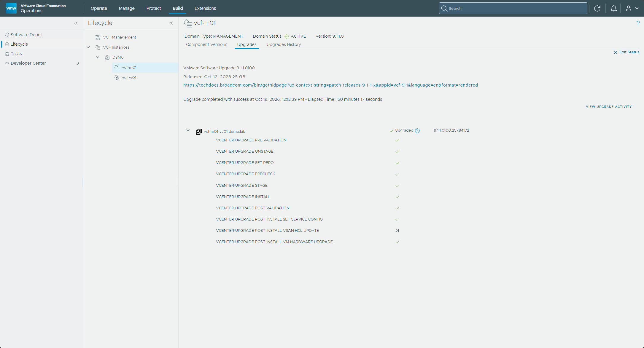
Task: Click the refresh icon in top bar
Action: [x=597, y=8]
